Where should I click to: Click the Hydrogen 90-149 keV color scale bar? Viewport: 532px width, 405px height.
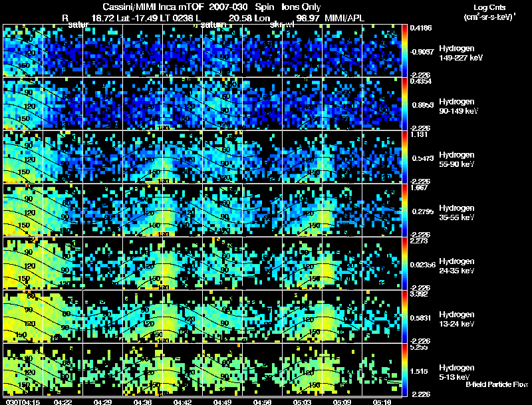pos(404,104)
